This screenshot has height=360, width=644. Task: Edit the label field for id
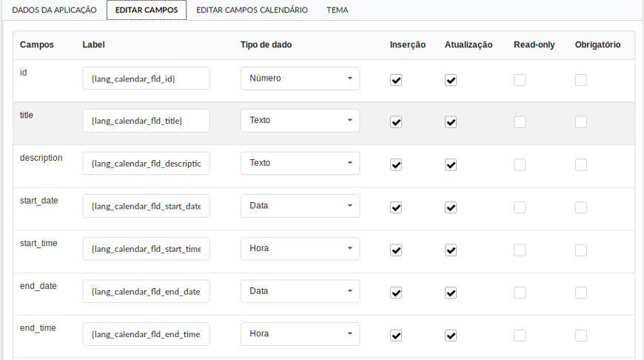[x=147, y=78]
